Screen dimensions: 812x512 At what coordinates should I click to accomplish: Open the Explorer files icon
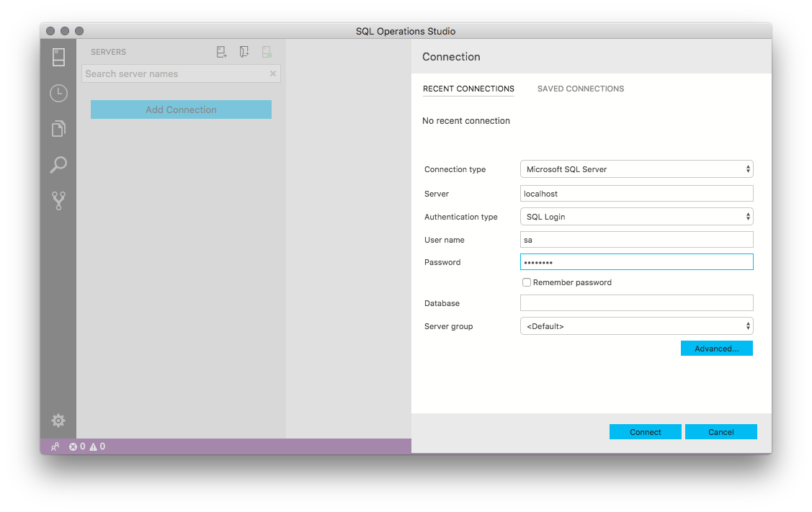(58, 128)
